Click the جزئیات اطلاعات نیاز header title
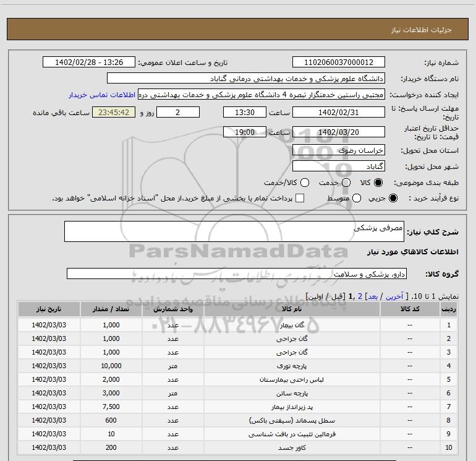476x461 pixels. coord(422,30)
